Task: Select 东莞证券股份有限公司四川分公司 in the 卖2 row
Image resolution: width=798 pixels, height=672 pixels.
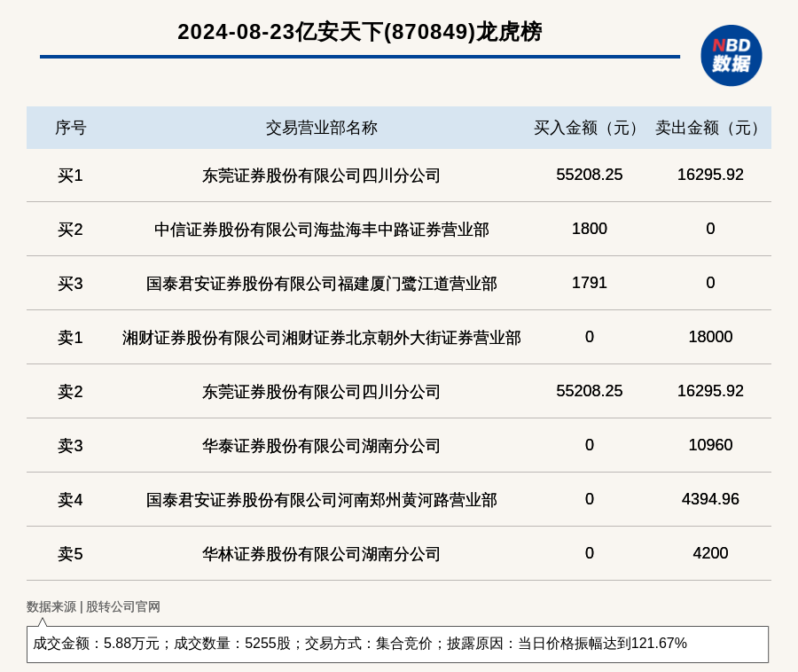Action: 321,392
